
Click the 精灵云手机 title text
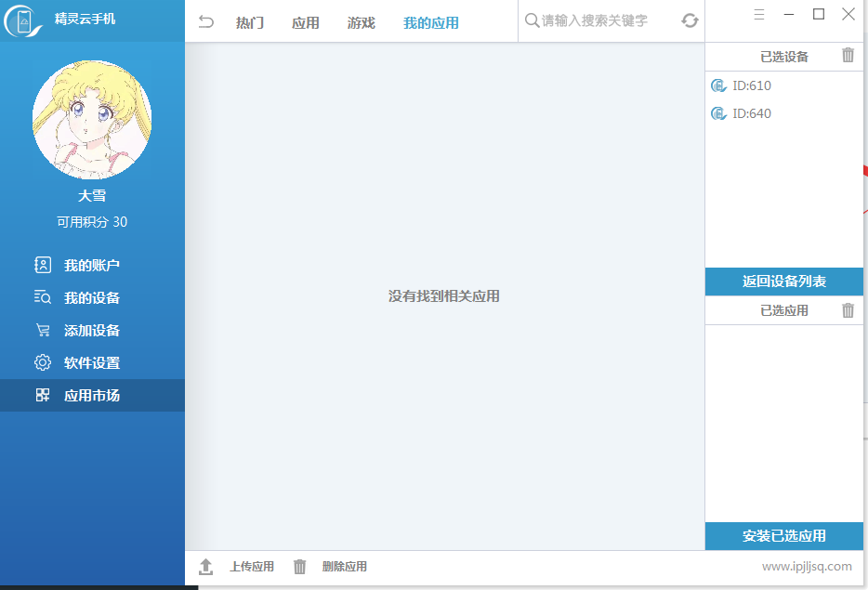85,19
